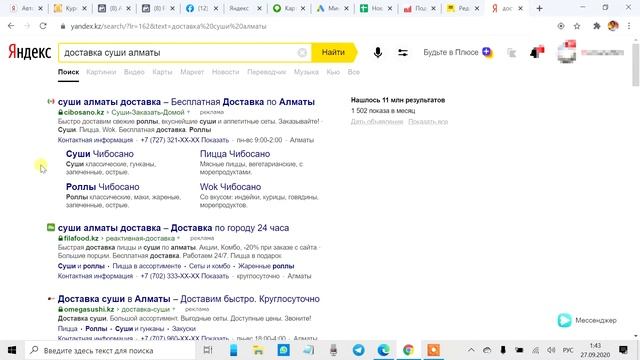Open Суши Чибосано sitelink
The width and height of the screenshot is (640, 360).
100,154
